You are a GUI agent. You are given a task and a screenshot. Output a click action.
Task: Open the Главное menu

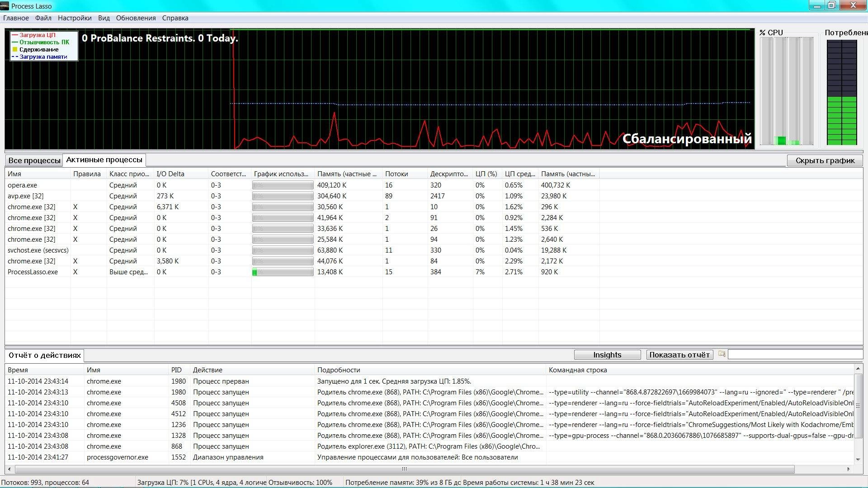(16, 18)
